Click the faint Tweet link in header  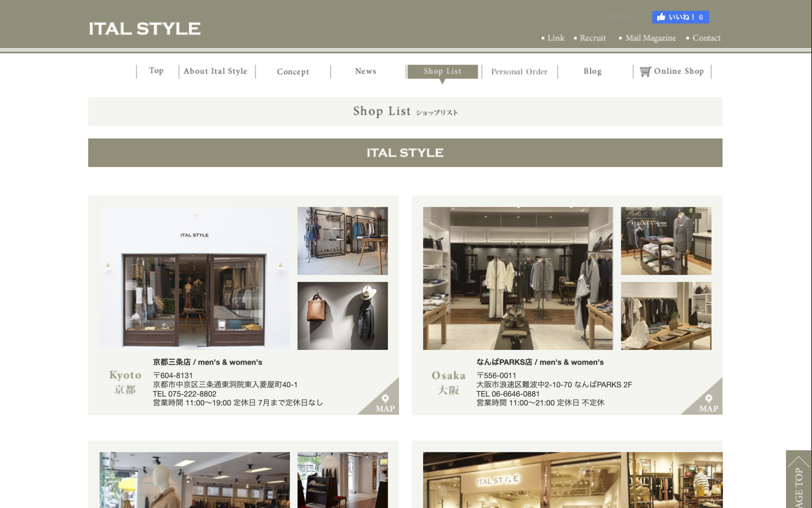(x=620, y=17)
